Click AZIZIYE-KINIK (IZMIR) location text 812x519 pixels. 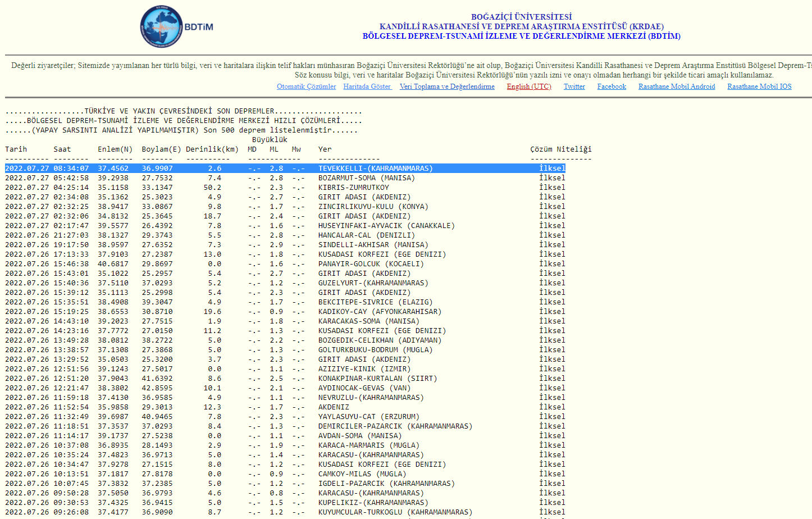tap(364, 369)
